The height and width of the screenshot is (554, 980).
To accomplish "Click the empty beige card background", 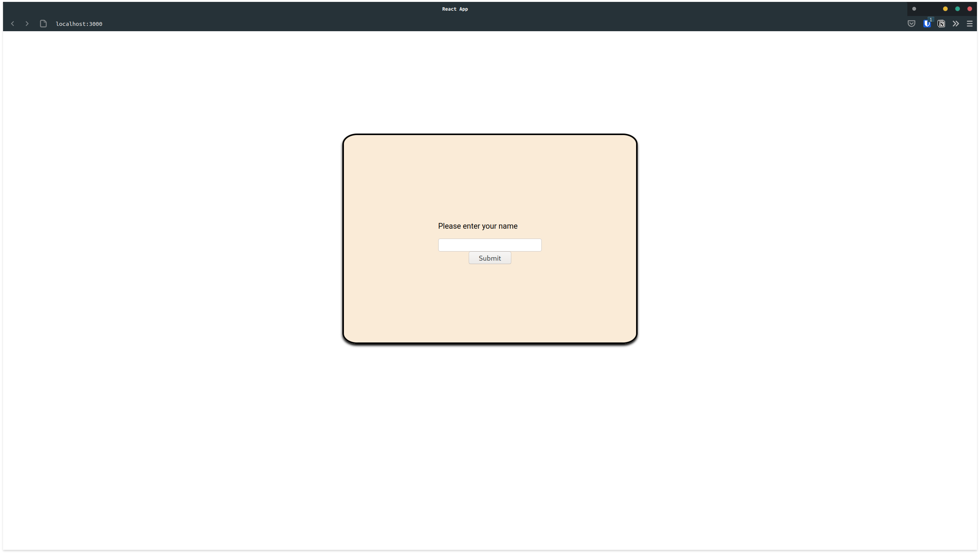I will tap(490, 175).
